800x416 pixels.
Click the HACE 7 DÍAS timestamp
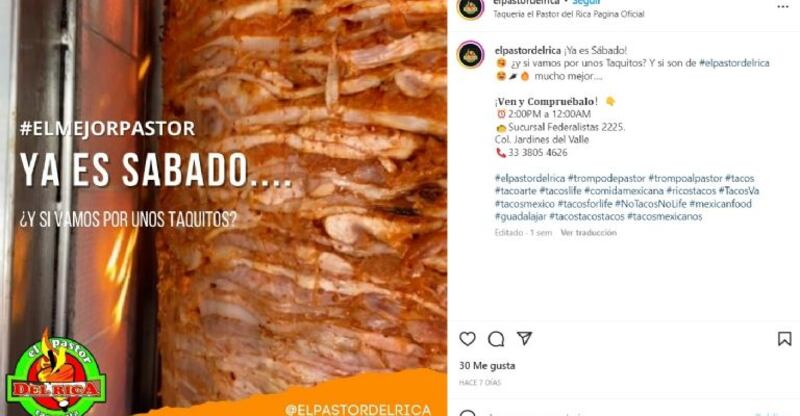coord(480,382)
